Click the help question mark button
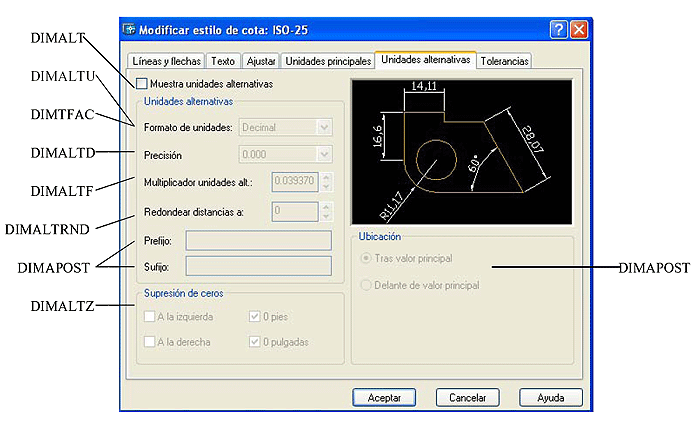Screen dimensions: 700x435 [x=558, y=30]
